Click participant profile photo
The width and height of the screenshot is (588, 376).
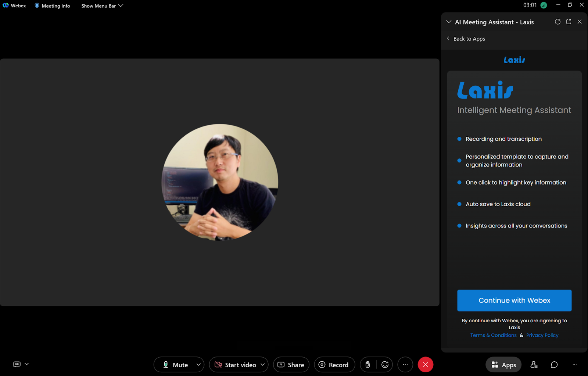click(220, 182)
